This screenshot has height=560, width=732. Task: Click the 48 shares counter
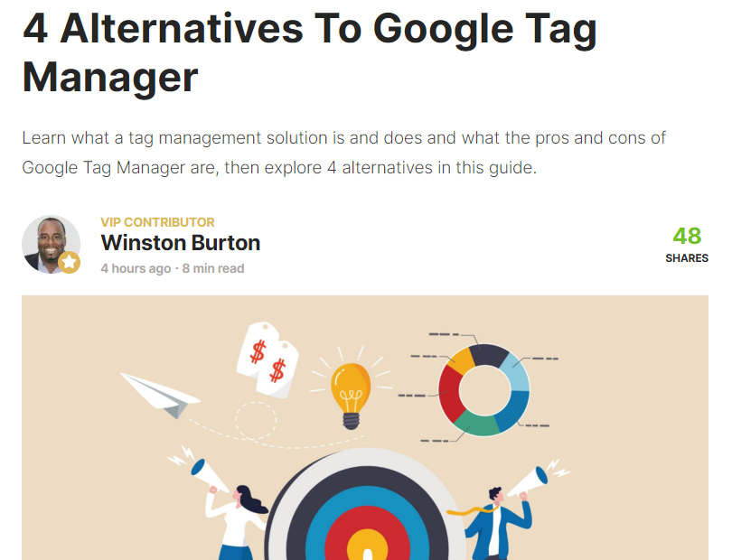687,236
